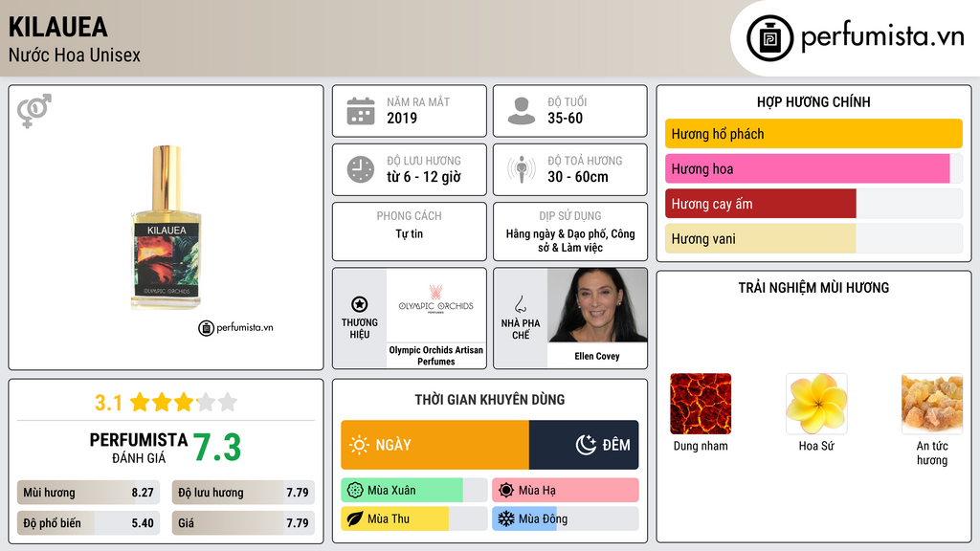Click the flower icon beside Mùa Xuân

coord(355,491)
